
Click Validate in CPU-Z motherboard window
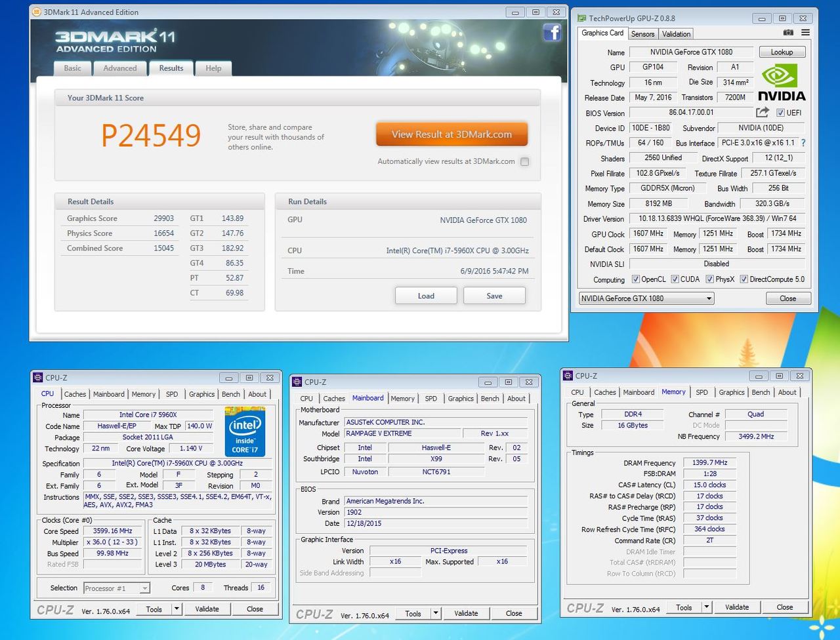466,613
